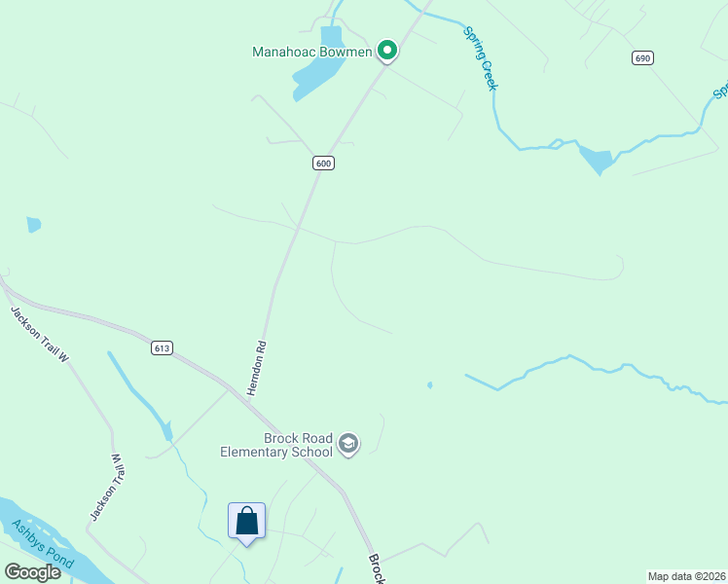Click the tiny pond near the stream
728x584 pixels.
point(430,384)
